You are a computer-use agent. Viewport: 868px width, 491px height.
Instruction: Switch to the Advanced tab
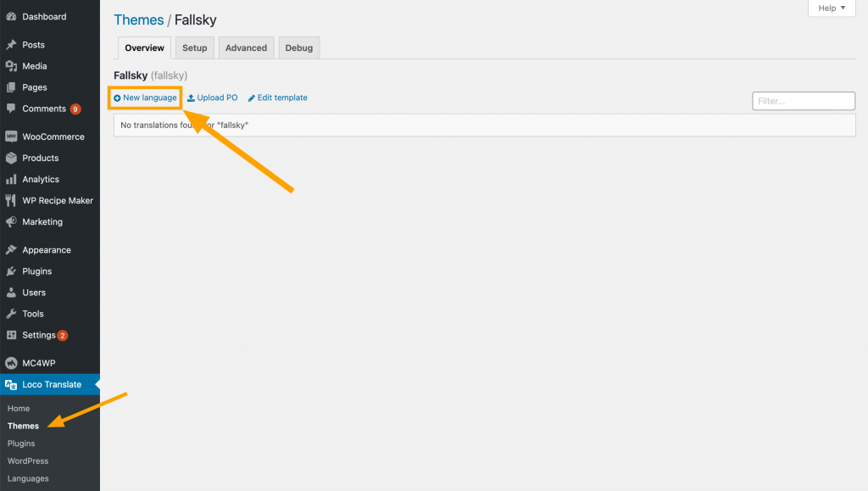click(x=246, y=48)
